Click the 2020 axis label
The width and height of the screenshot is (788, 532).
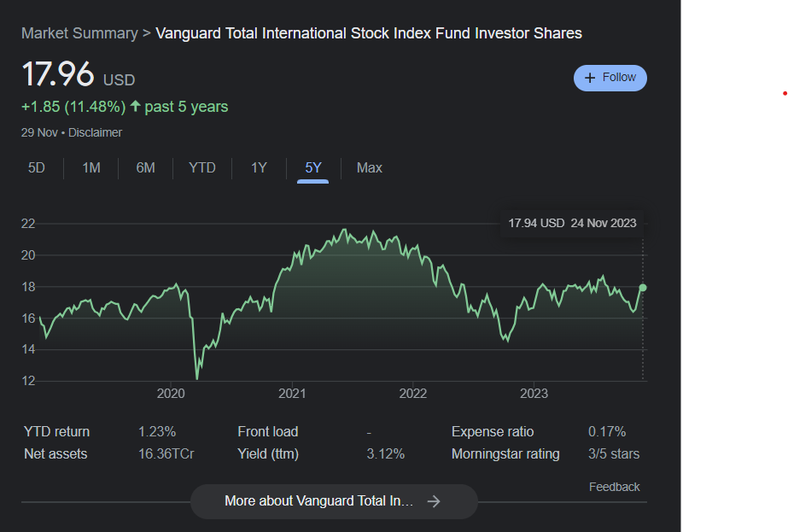(171, 393)
